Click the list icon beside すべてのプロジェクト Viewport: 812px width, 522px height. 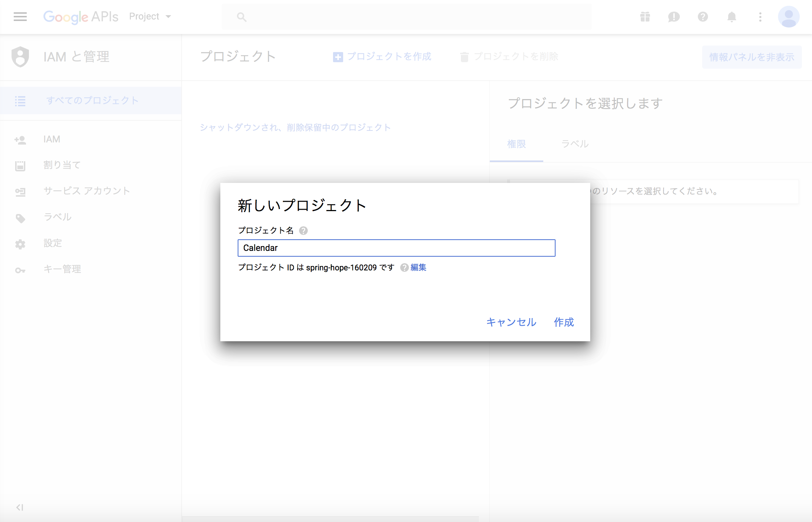point(20,101)
